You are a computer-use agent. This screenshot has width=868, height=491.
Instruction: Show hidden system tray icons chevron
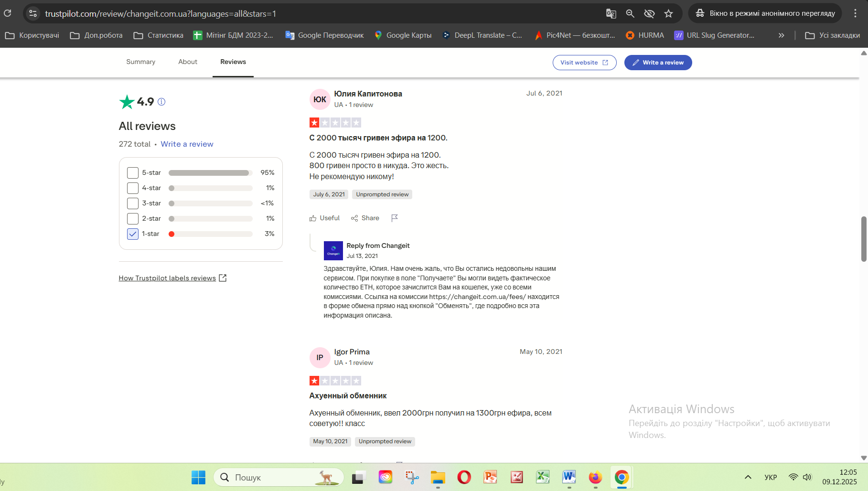point(748,477)
